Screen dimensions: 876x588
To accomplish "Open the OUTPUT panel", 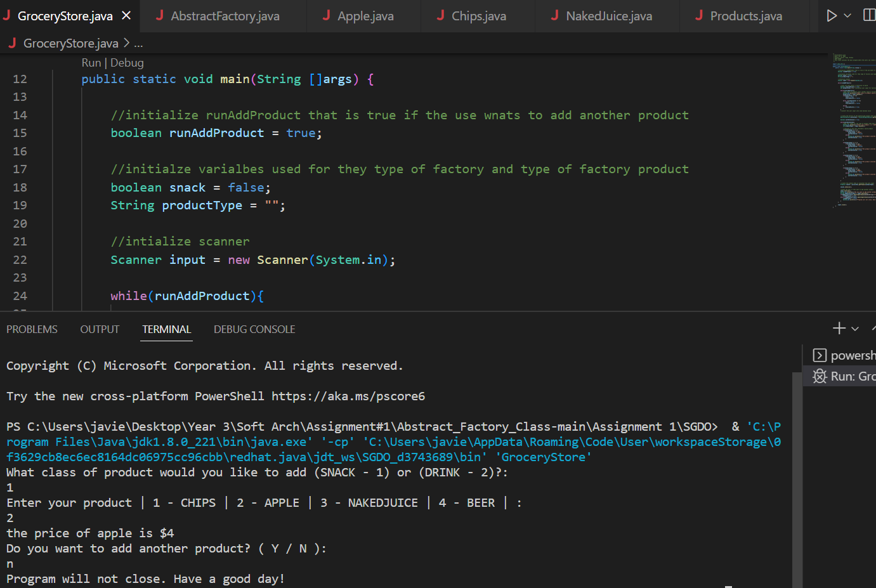I will pos(99,329).
